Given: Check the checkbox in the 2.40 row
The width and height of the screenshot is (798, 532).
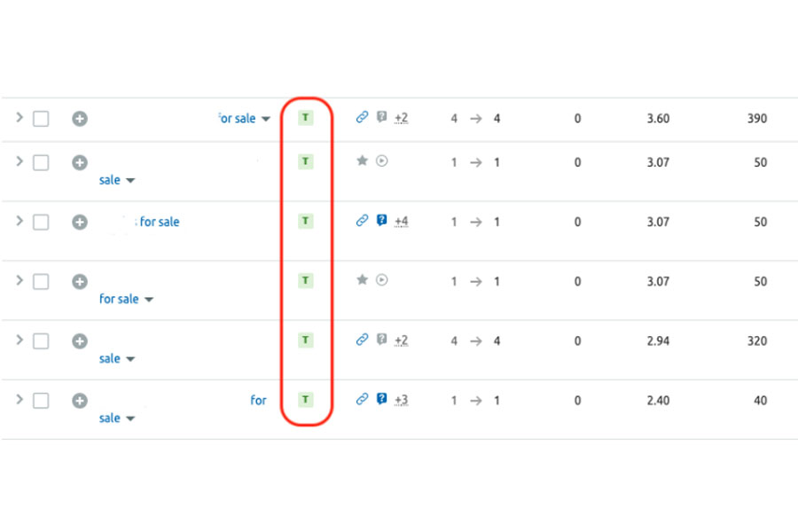Looking at the screenshot, I should click(41, 401).
